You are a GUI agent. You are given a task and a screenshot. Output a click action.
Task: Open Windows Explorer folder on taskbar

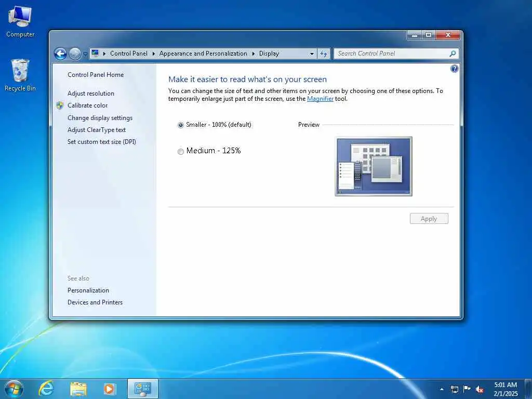tap(78, 389)
